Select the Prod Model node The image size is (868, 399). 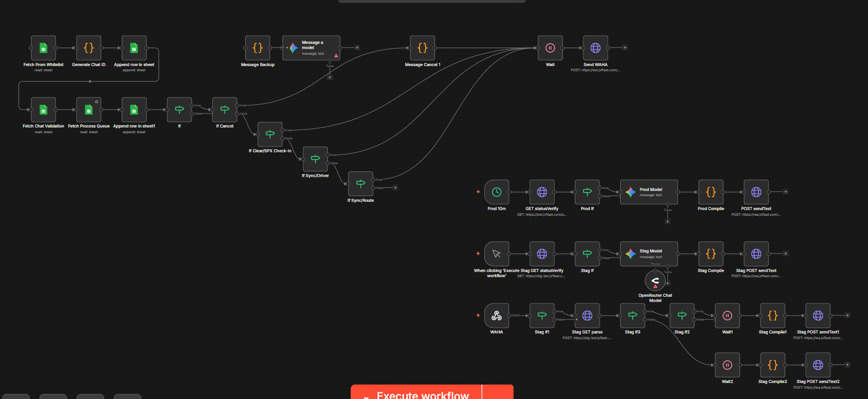point(649,192)
